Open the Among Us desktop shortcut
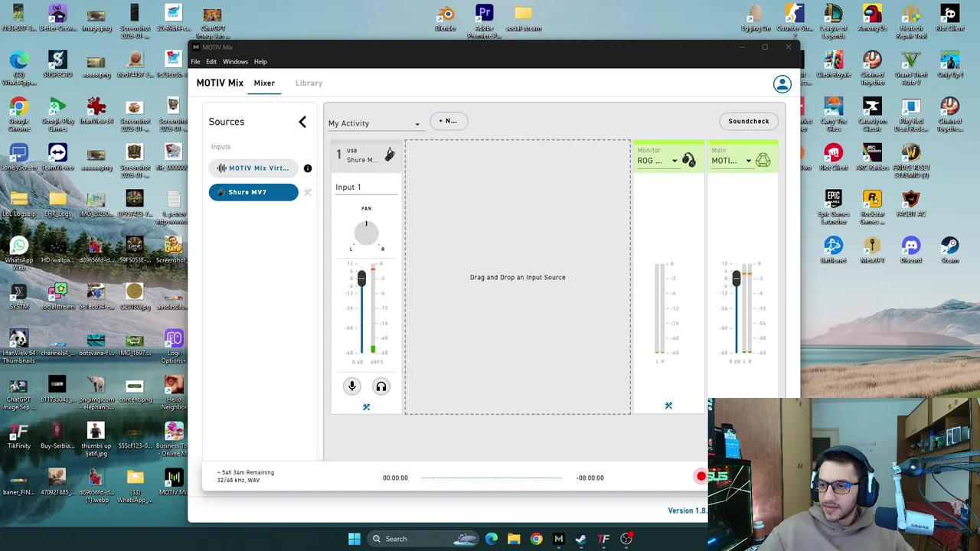Image resolution: width=980 pixels, height=551 pixels. [x=872, y=18]
